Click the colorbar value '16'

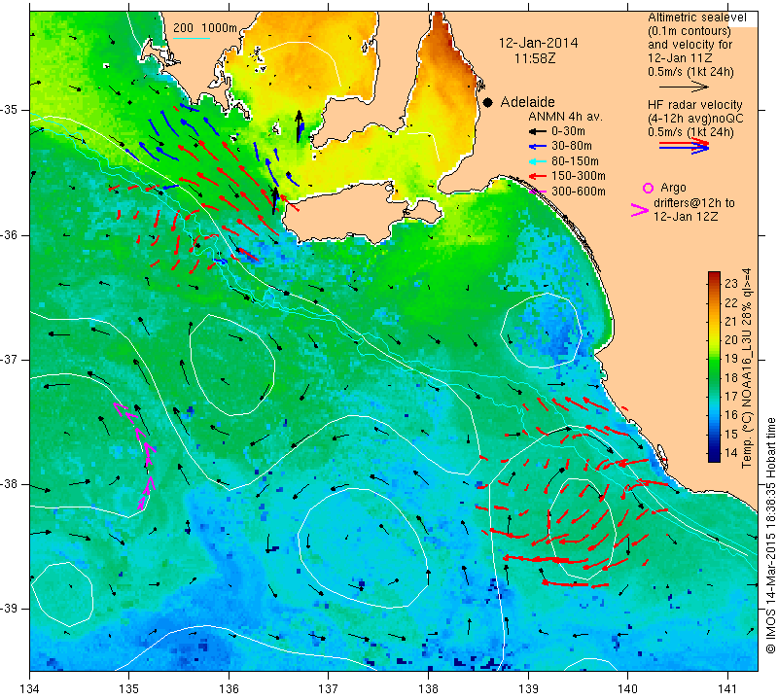[x=731, y=415]
